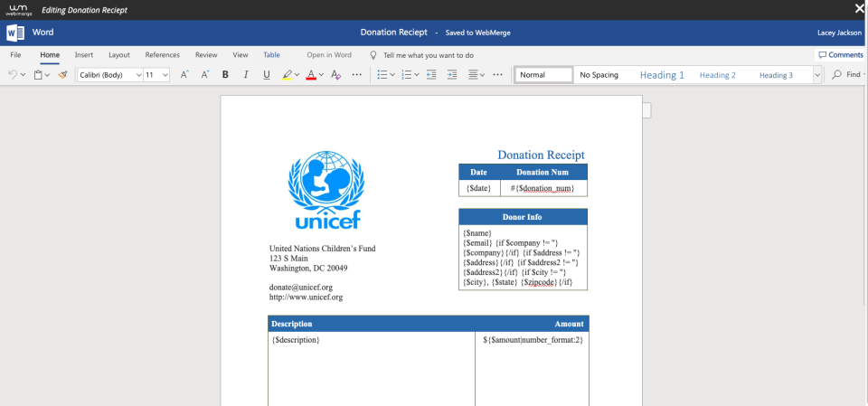Click the Decrease Indent icon
The image size is (868, 406).
[432, 74]
